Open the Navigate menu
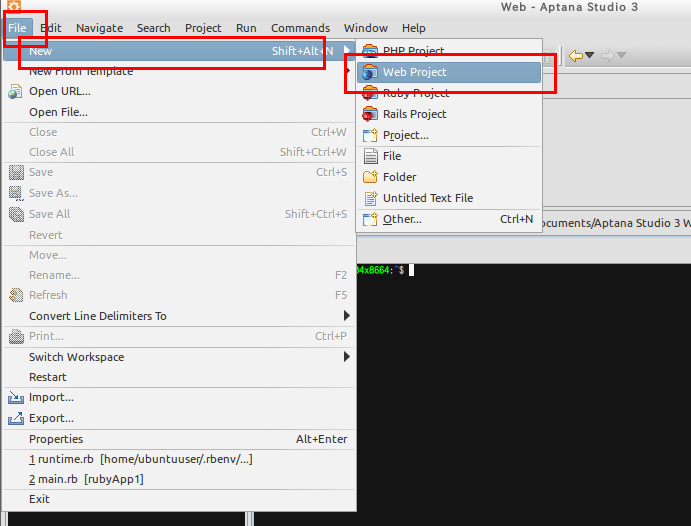Viewport: 691px width, 526px height. click(100, 28)
